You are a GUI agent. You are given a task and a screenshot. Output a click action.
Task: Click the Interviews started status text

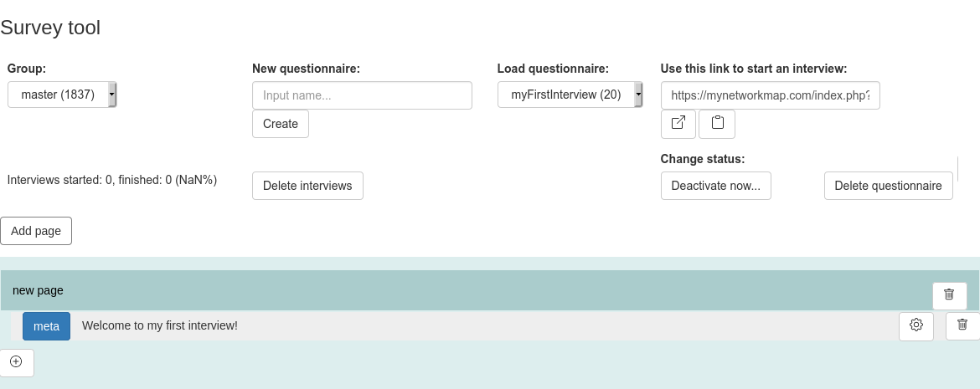click(x=112, y=180)
